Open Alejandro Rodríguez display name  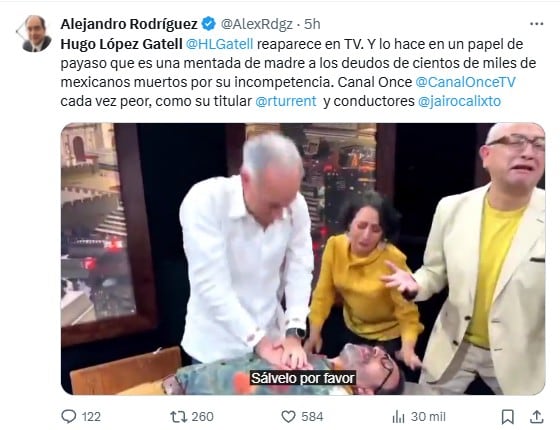click(129, 24)
